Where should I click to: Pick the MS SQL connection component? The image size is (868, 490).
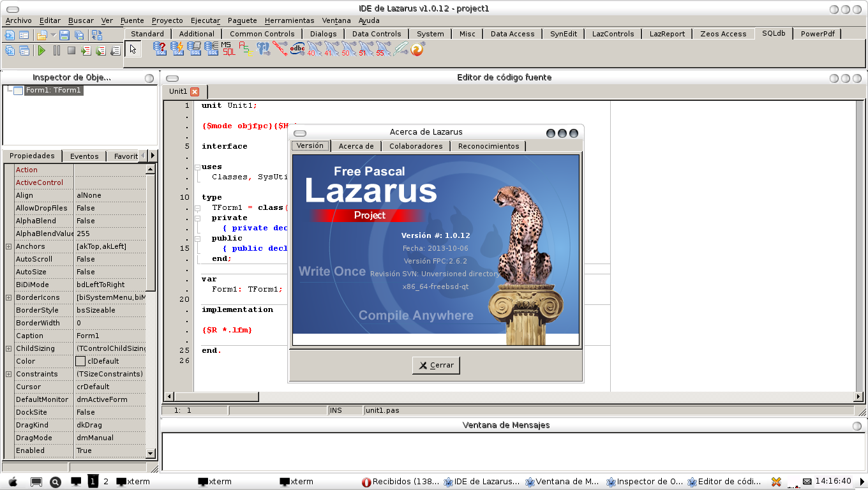[228, 48]
